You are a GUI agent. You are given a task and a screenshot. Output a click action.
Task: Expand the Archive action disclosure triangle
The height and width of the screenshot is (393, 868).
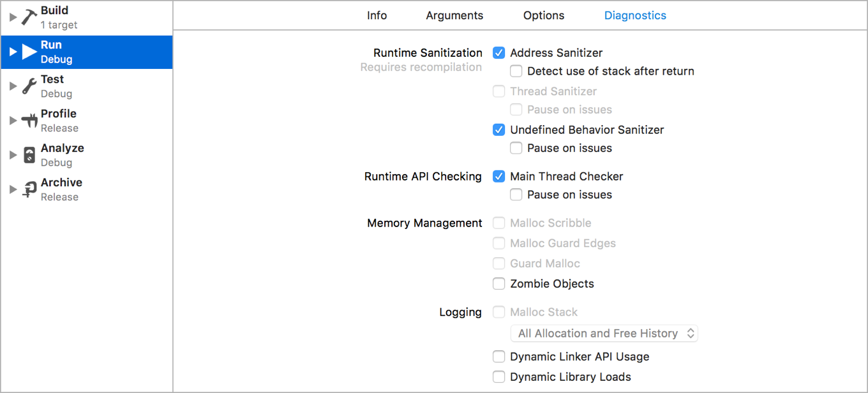point(13,189)
